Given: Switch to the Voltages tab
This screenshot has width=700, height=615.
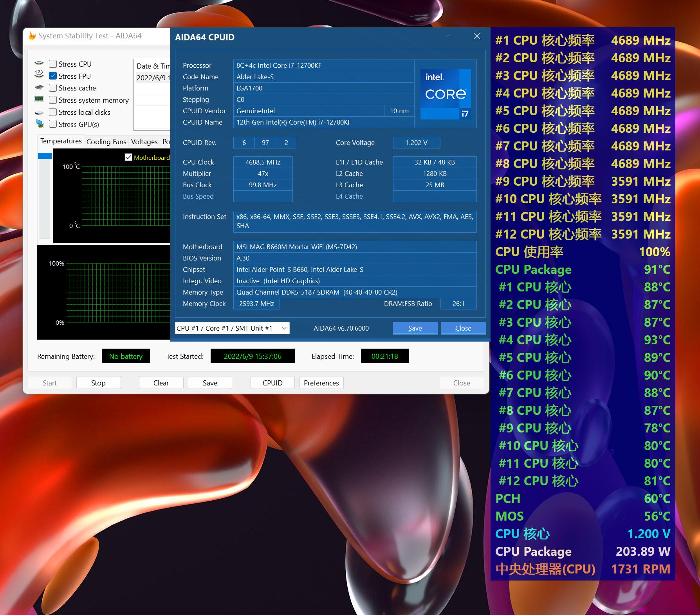Looking at the screenshot, I should point(144,141).
